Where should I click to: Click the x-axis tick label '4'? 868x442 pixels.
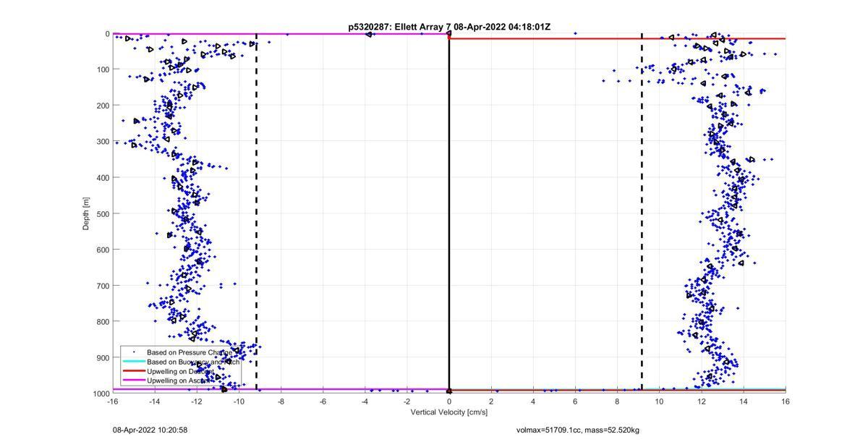pyautogui.click(x=533, y=401)
